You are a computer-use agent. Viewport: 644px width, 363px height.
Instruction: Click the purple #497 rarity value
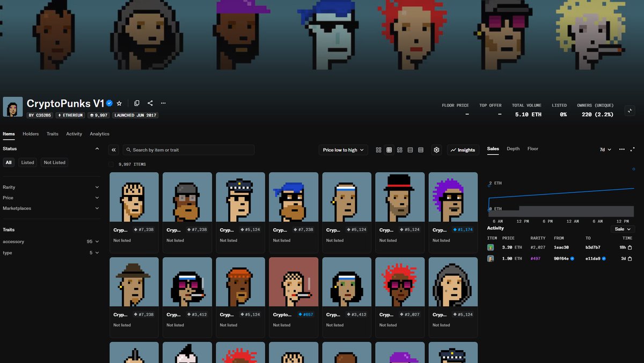coord(536,258)
